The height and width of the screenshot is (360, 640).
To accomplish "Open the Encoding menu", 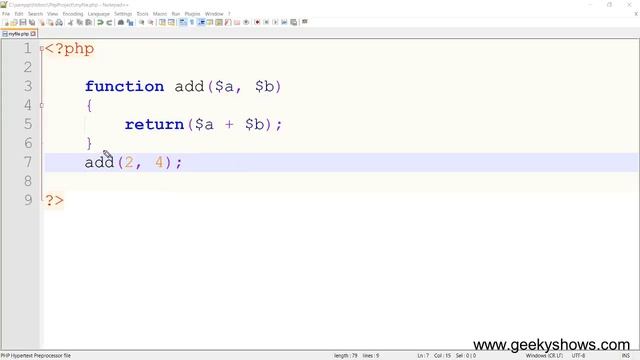I will pos(73,14).
